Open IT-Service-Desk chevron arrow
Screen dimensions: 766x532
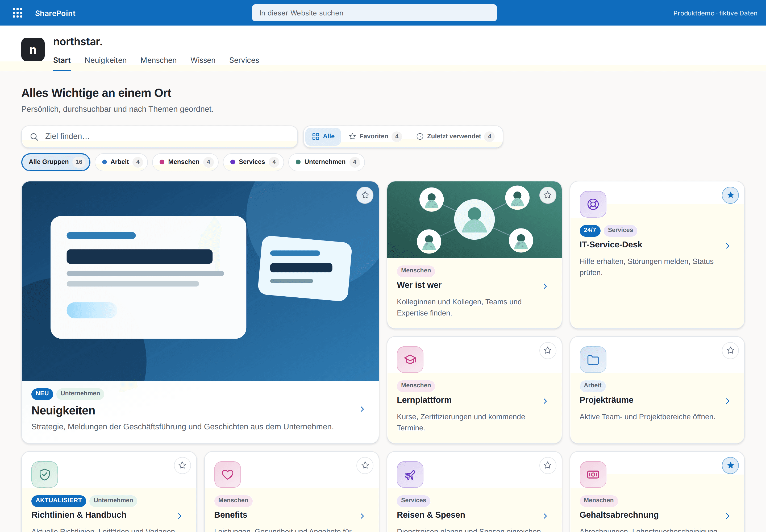(728, 246)
